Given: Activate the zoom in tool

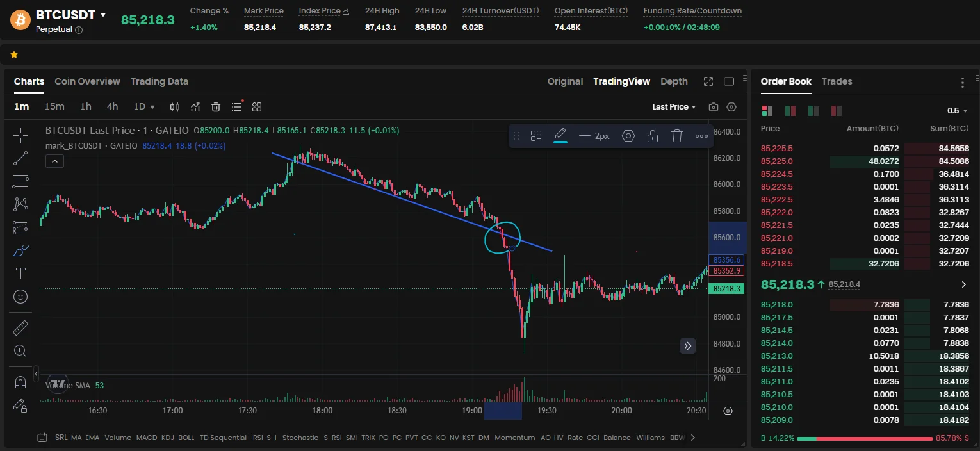Looking at the screenshot, I should [20, 350].
